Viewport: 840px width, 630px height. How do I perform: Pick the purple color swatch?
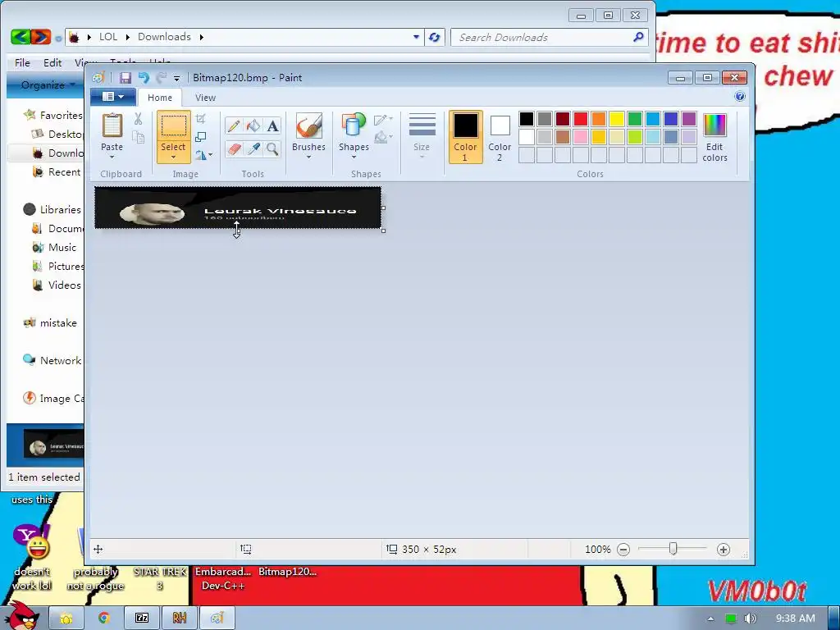(689, 118)
